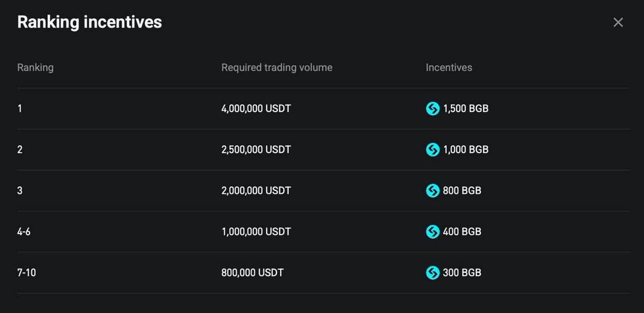Click the 1,000 BGB incentive value

point(466,150)
